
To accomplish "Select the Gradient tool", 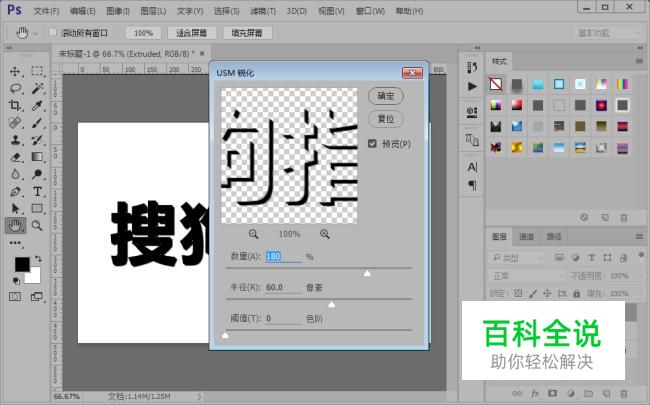I will [x=37, y=157].
